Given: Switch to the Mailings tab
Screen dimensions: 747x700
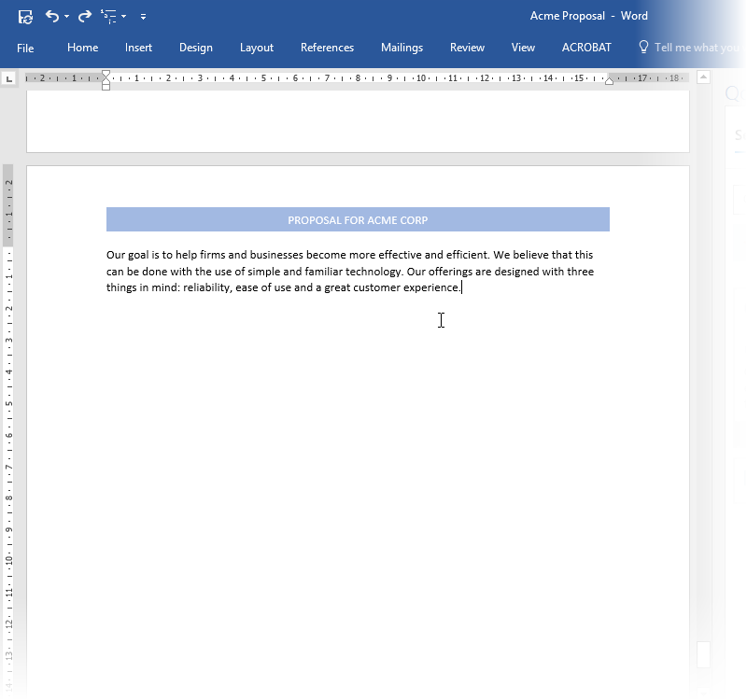Looking at the screenshot, I should pos(402,48).
